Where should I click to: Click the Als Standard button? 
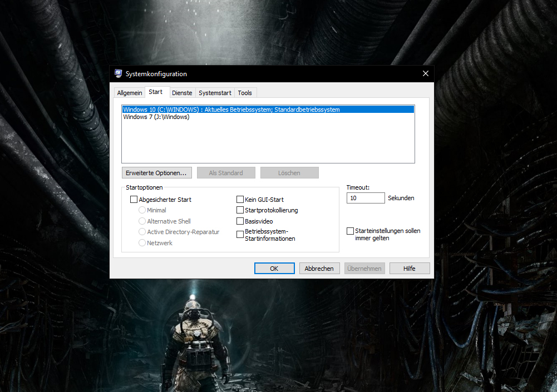click(x=226, y=173)
